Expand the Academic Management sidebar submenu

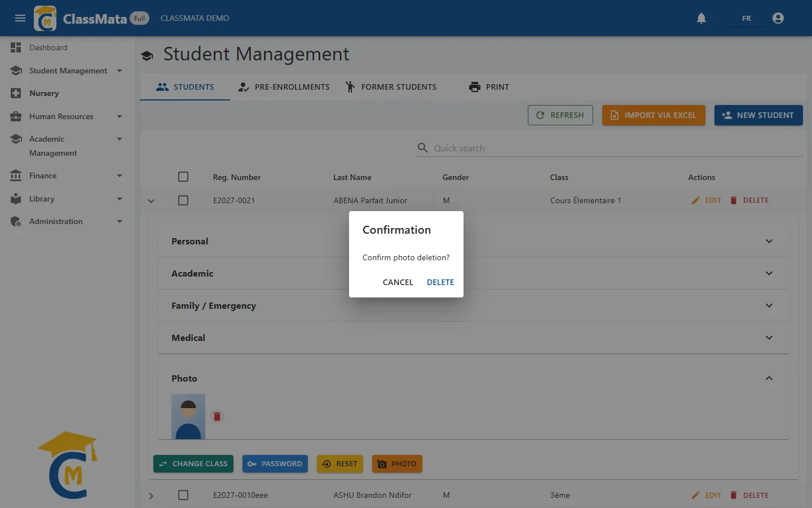(x=120, y=139)
